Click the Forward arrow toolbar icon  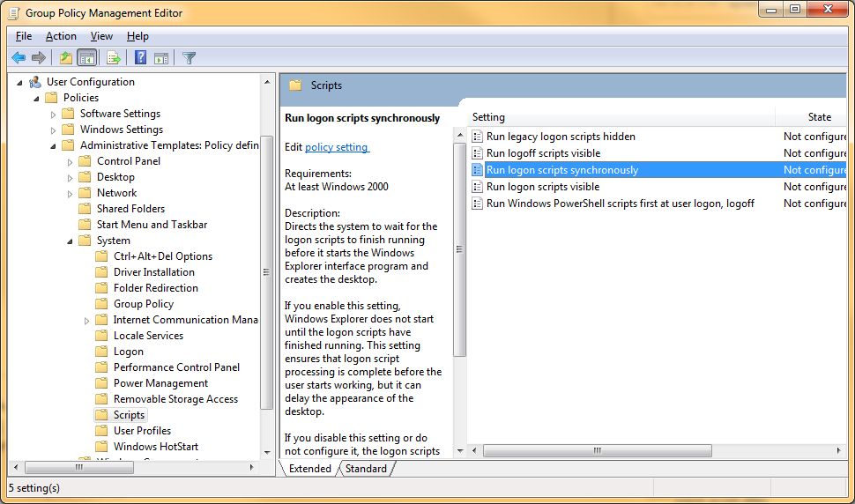38,57
